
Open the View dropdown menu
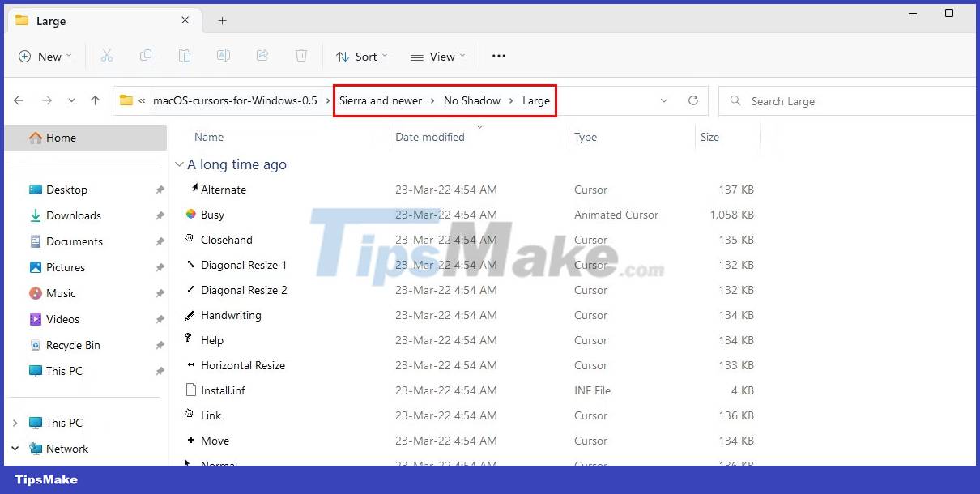coord(437,56)
